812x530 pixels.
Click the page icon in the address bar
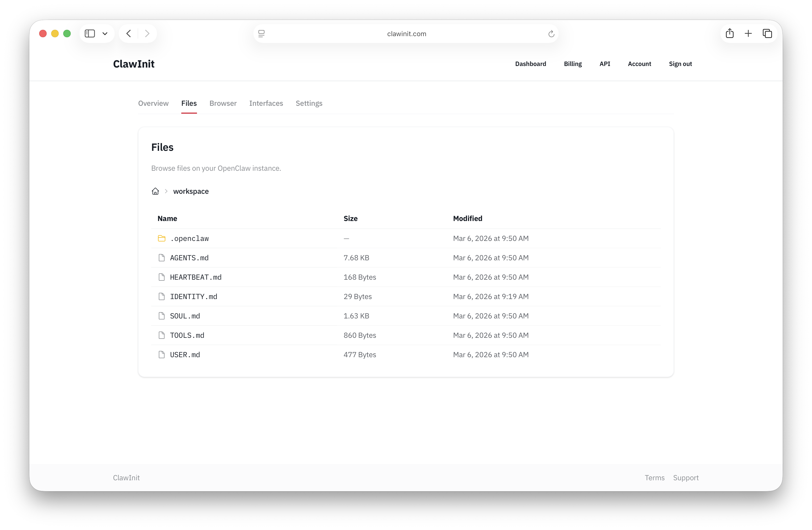[x=261, y=33]
